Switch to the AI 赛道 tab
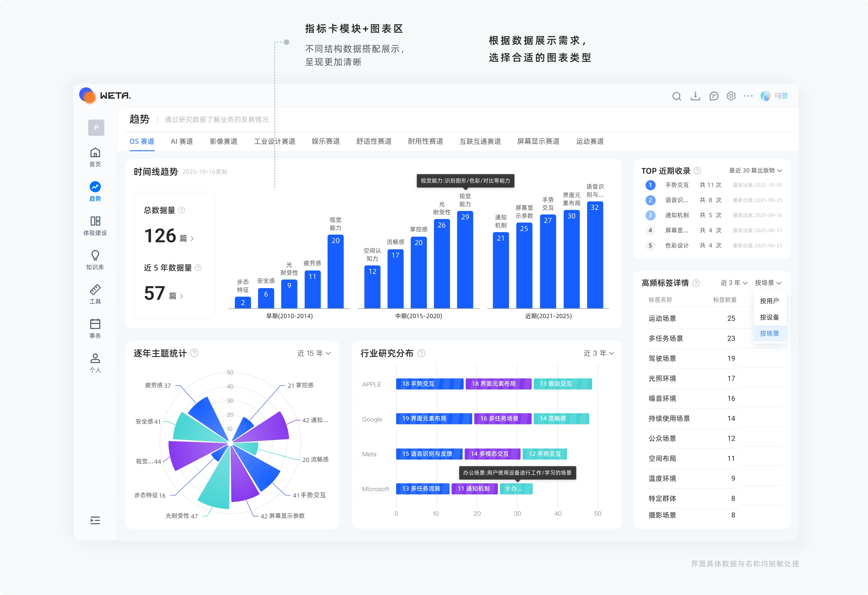The height and width of the screenshot is (595, 868). click(x=182, y=141)
